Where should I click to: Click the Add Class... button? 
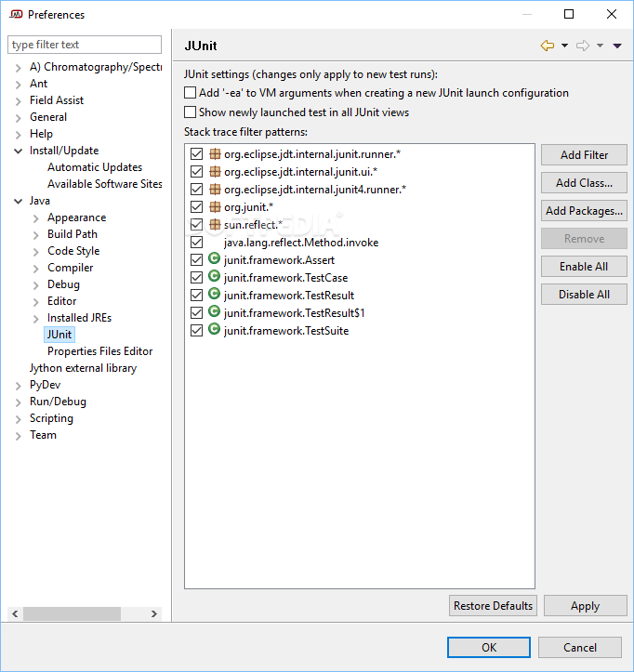pyautogui.click(x=584, y=182)
